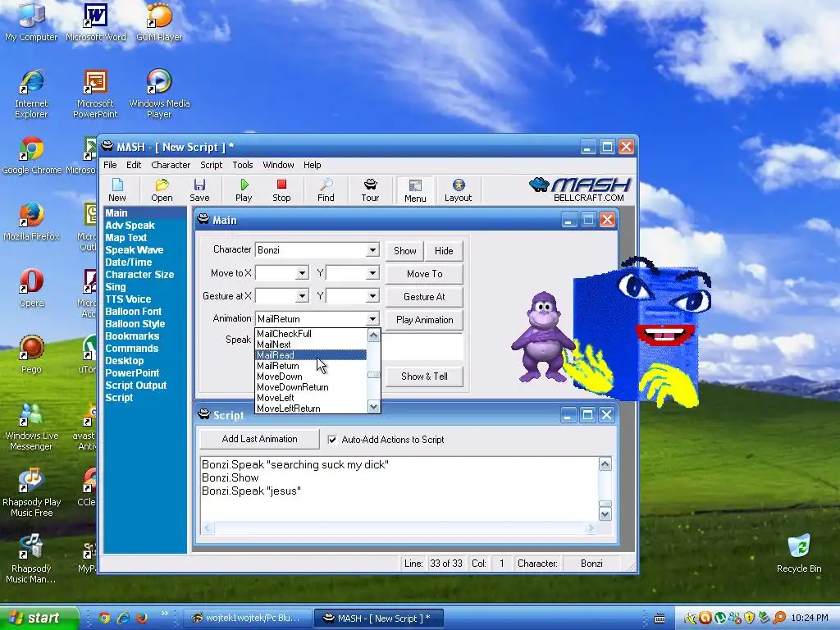Select Balloon Font in sidebar
840x630 pixels.
tap(134, 312)
